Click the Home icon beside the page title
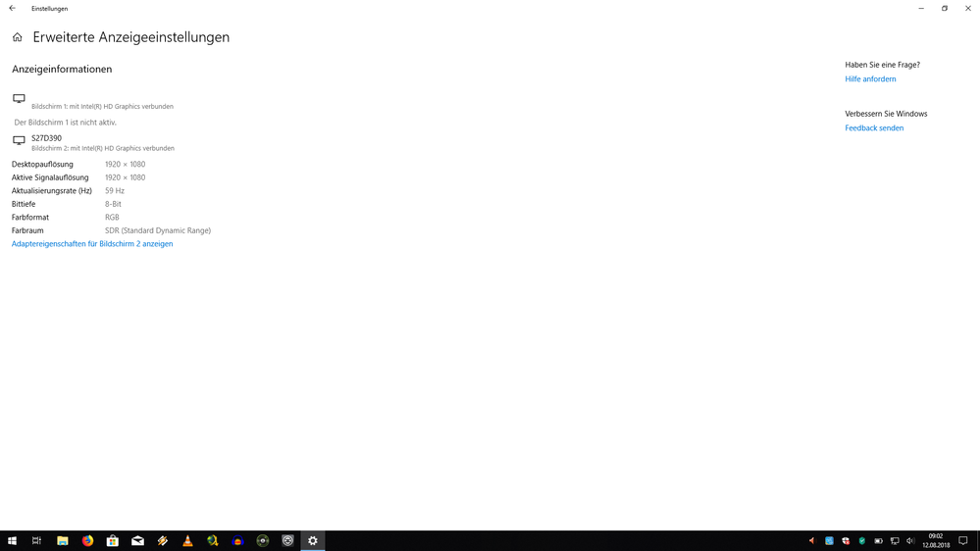 click(x=17, y=37)
